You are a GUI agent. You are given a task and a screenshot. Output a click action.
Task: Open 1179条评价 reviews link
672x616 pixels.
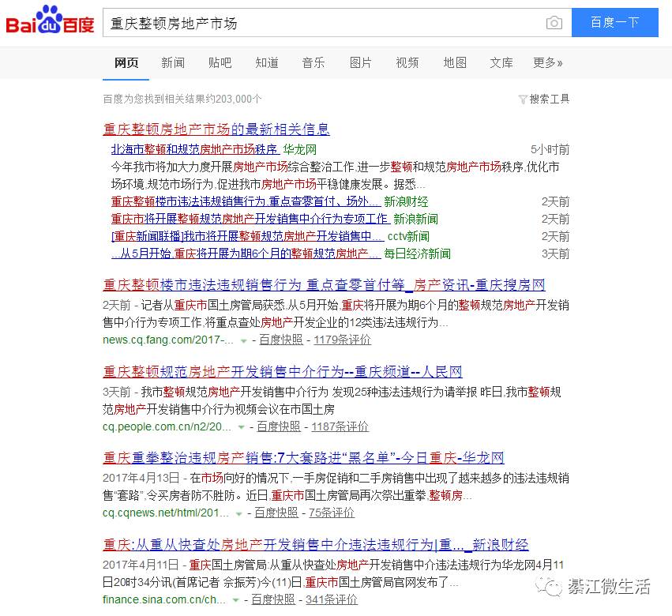click(342, 340)
